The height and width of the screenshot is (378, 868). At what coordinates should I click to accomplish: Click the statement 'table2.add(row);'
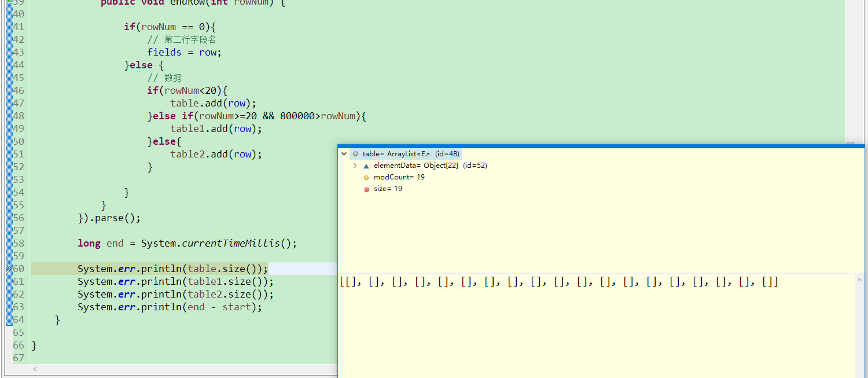pyautogui.click(x=216, y=154)
